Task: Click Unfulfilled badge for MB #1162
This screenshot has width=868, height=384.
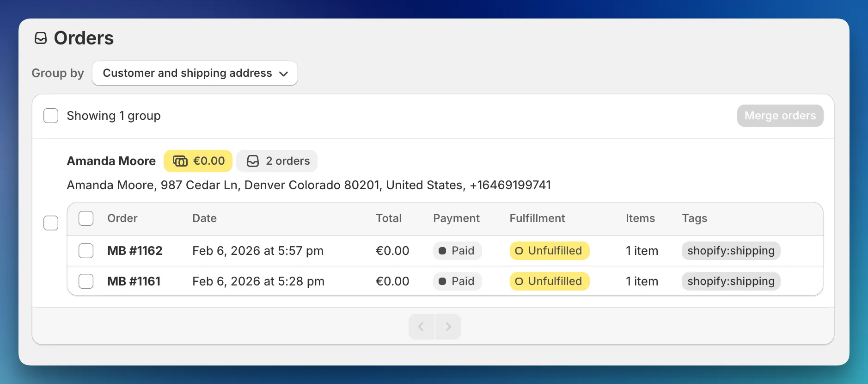Action: (x=549, y=251)
